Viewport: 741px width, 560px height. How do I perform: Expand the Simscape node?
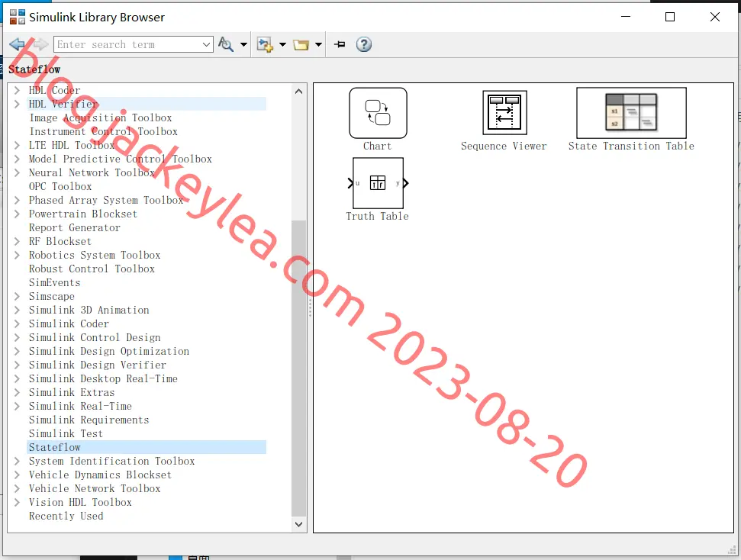click(x=17, y=296)
